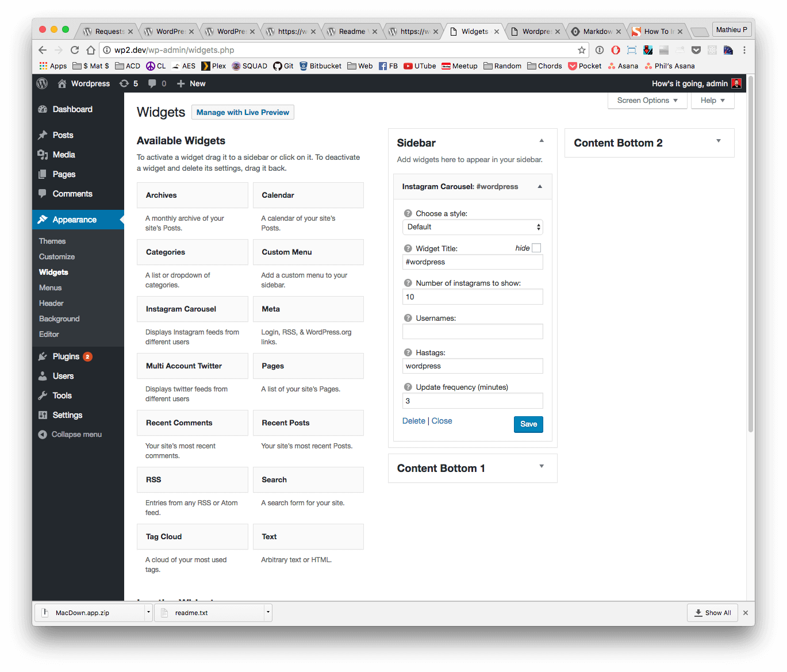Open the Themes submenu item

click(x=52, y=241)
